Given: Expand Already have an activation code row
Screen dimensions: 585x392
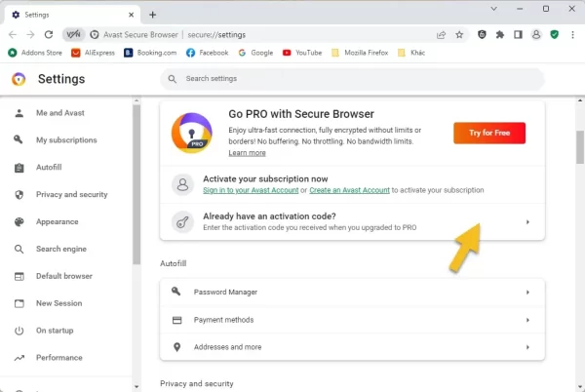Looking at the screenshot, I should 352,222.
